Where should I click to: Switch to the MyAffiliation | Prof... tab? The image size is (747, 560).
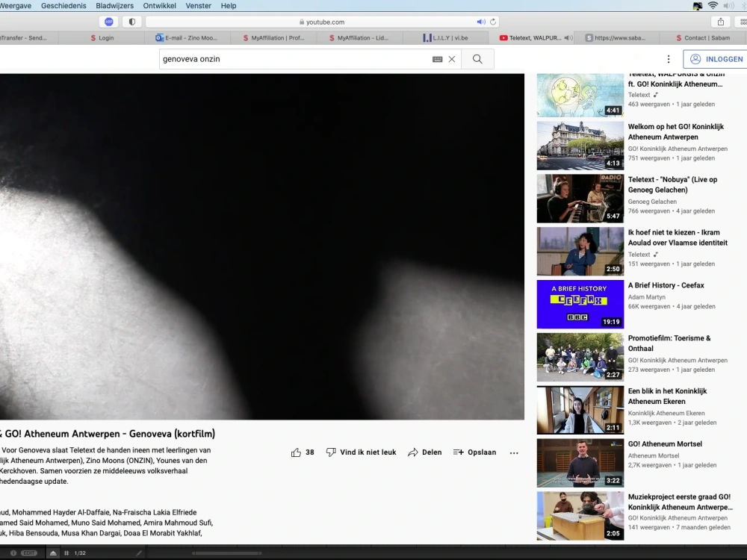(x=273, y=37)
